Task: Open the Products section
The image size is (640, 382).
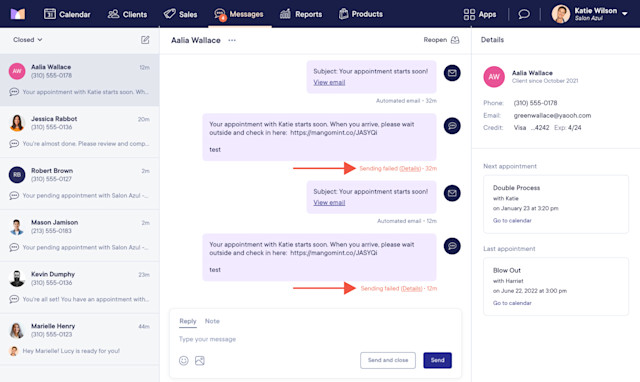Action: (361, 14)
